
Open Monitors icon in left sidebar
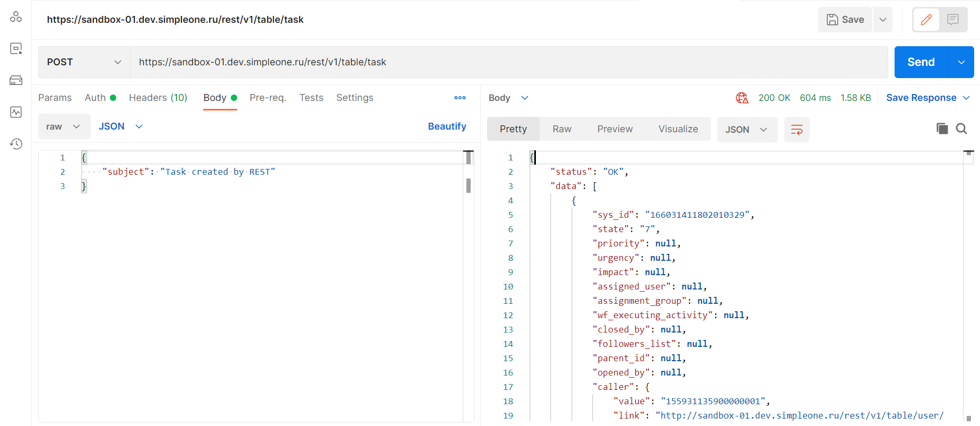point(16,112)
